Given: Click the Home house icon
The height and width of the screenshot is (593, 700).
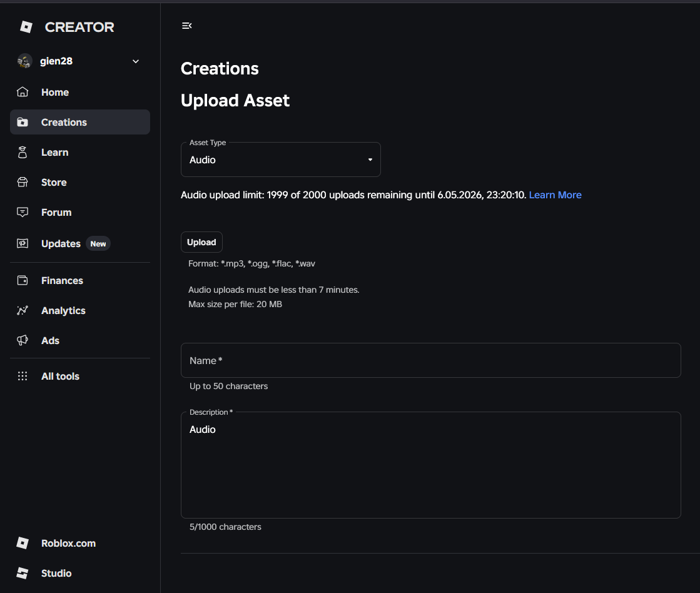Looking at the screenshot, I should pos(23,92).
